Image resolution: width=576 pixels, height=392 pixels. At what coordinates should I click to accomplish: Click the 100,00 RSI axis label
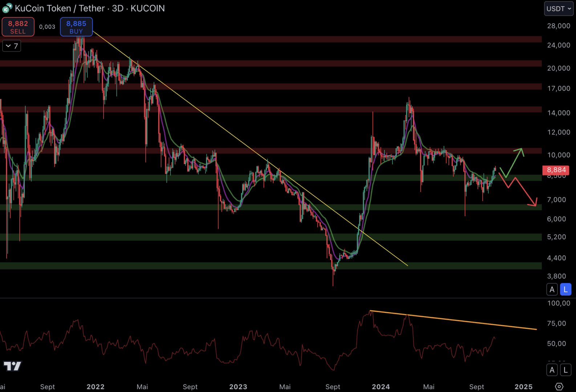click(559, 303)
